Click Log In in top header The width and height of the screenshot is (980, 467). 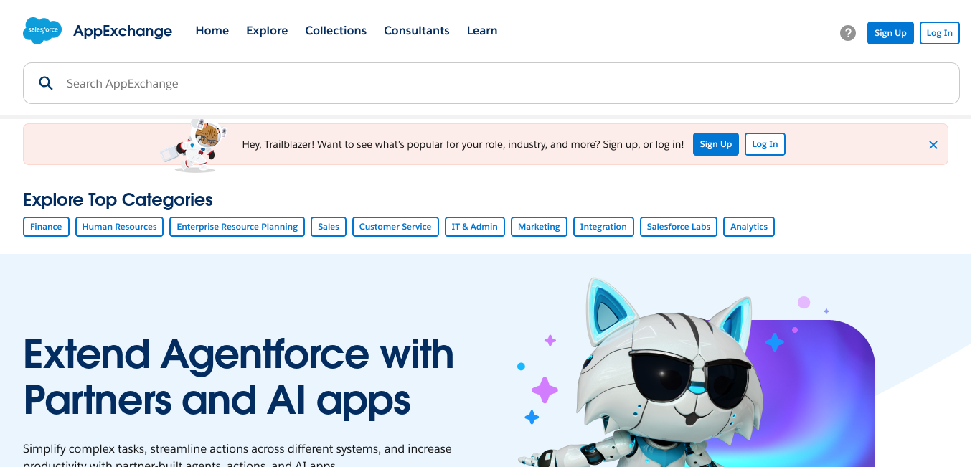point(939,33)
